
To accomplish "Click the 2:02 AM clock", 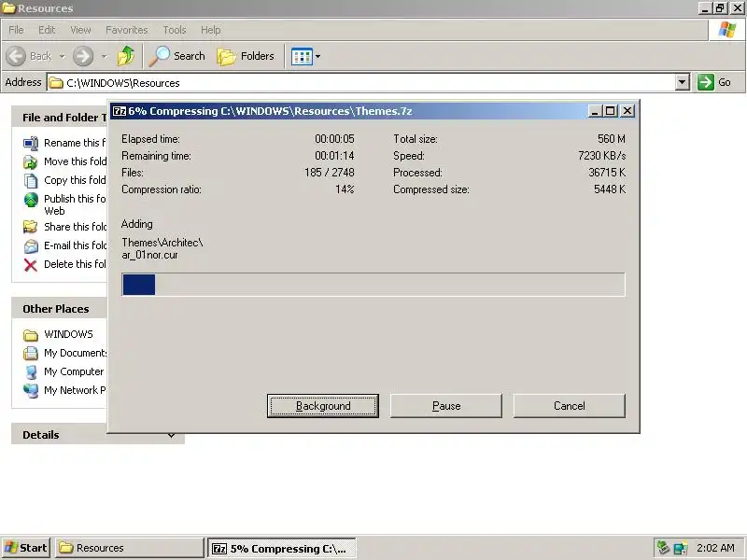I will coord(715,548).
